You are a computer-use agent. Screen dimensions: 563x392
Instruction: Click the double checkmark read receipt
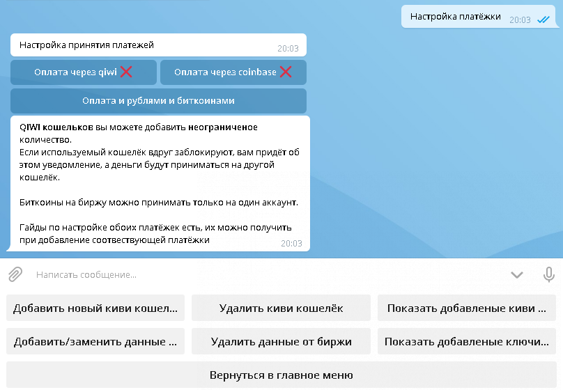tap(543, 20)
